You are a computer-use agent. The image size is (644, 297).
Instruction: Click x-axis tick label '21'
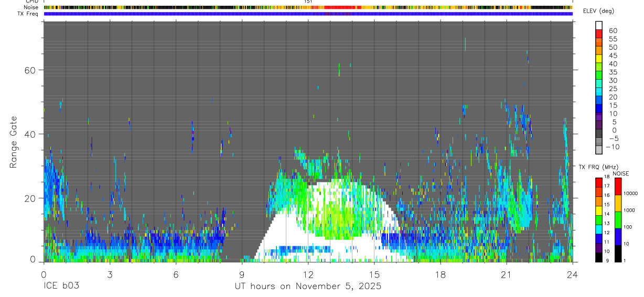pyautogui.click(x=506, y=274)
